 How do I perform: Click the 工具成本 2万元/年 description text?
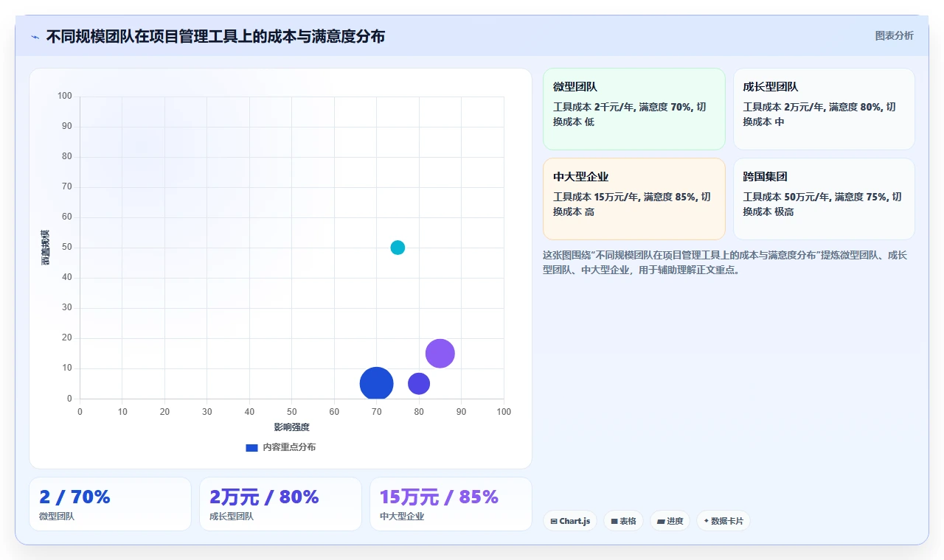pyautogui.click(x=819, y=114)
